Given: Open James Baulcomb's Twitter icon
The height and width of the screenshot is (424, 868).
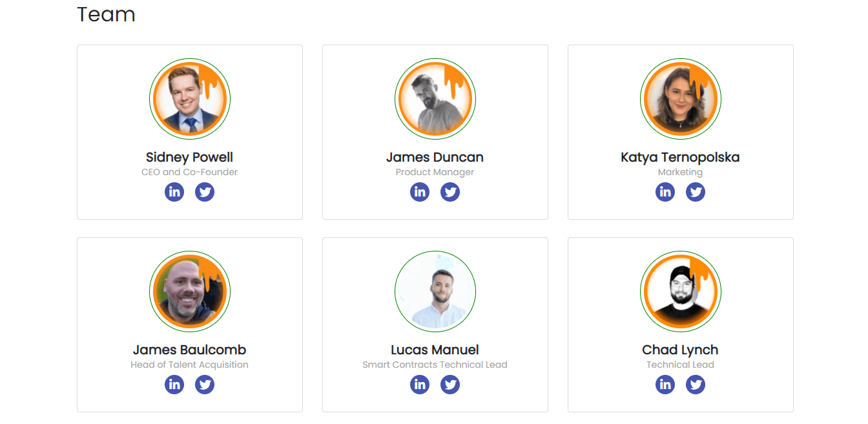Looking at the screenshot, I should 205,385.
